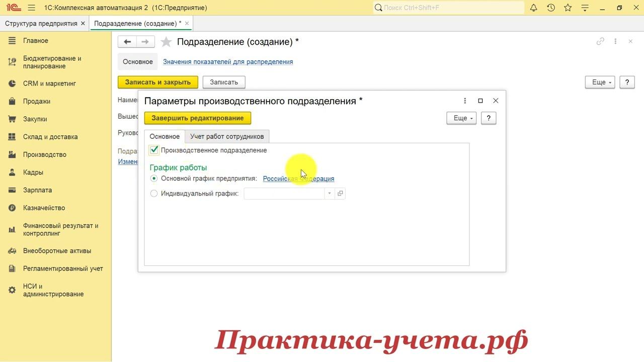
Task: Select the form's Основное section
Action: (138, 62)
